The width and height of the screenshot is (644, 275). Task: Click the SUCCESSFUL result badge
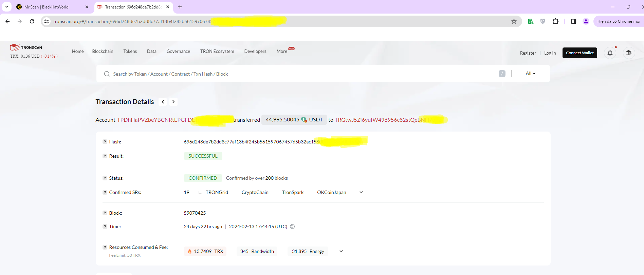203,156
